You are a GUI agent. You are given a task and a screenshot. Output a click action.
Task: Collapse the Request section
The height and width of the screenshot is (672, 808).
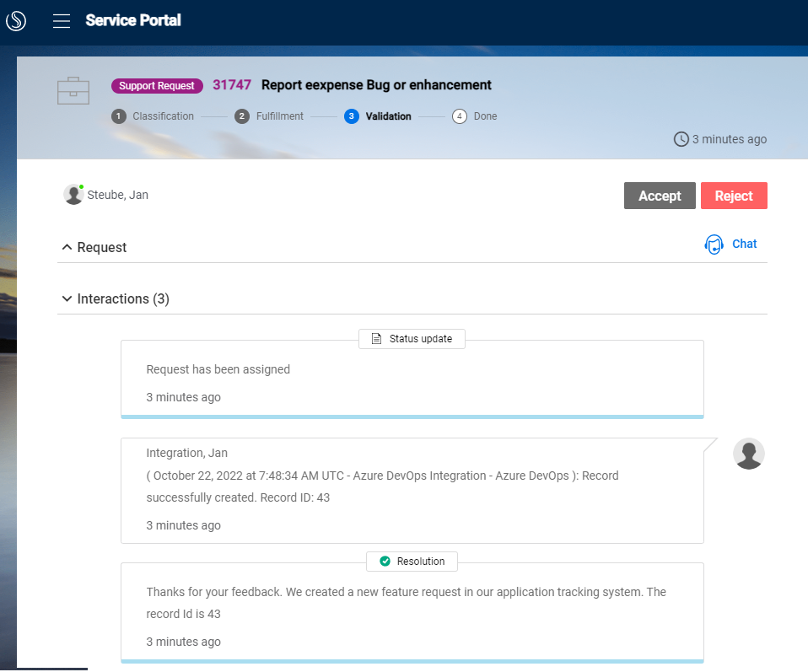67,247
